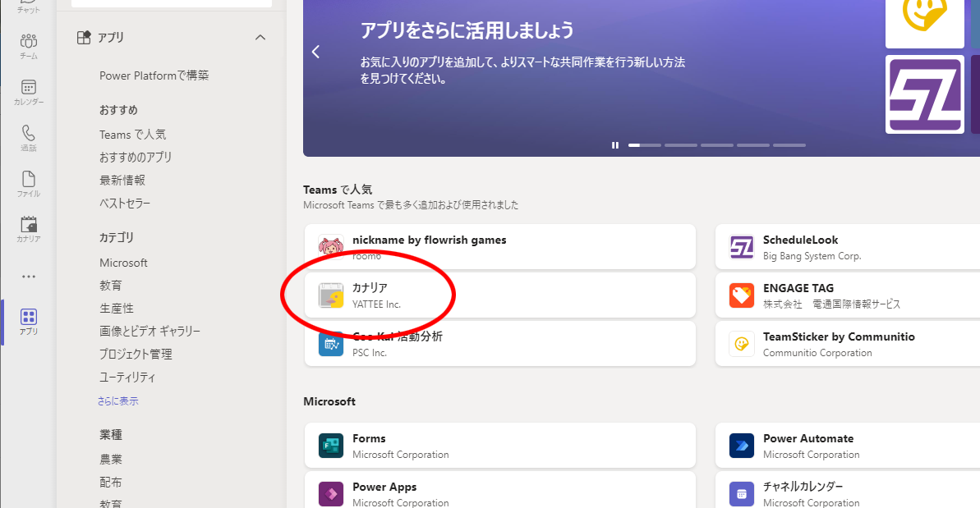Select 最新情報 in sidebar
980x508 pixels.
pyautogui.click(x=122, y=181)
